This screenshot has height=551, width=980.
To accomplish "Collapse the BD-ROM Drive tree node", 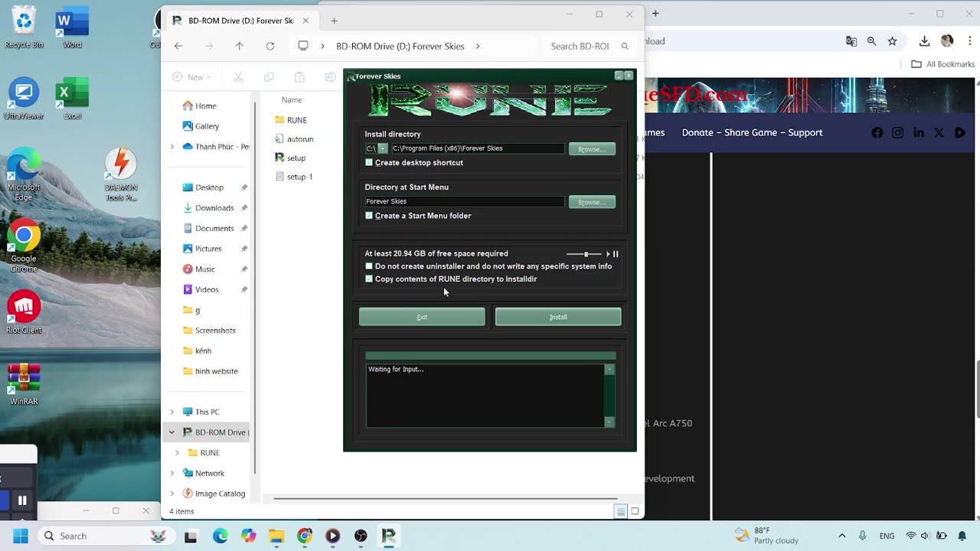I will click(171, 432).
